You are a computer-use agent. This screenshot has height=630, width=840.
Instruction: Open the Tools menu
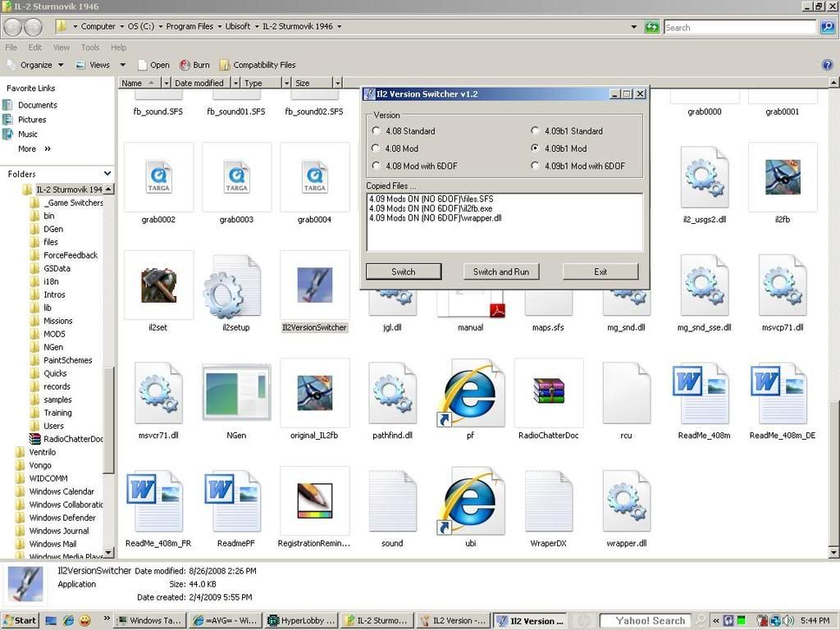90,48
